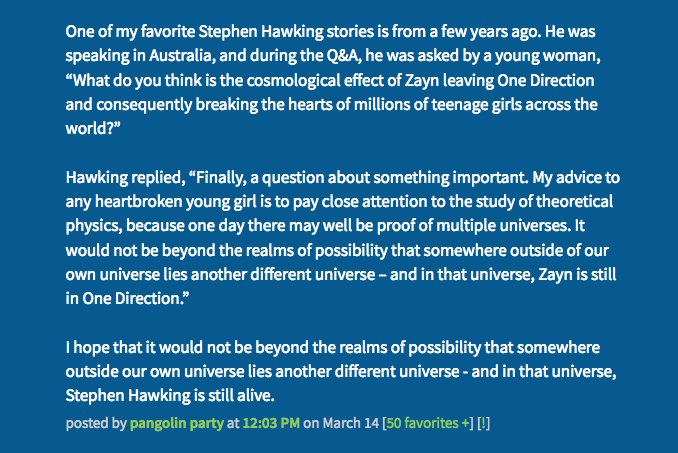The height and width of the screenshot is (453, 678).
Task: Open the 12:03 PM comment permalink
Action: 271,423
